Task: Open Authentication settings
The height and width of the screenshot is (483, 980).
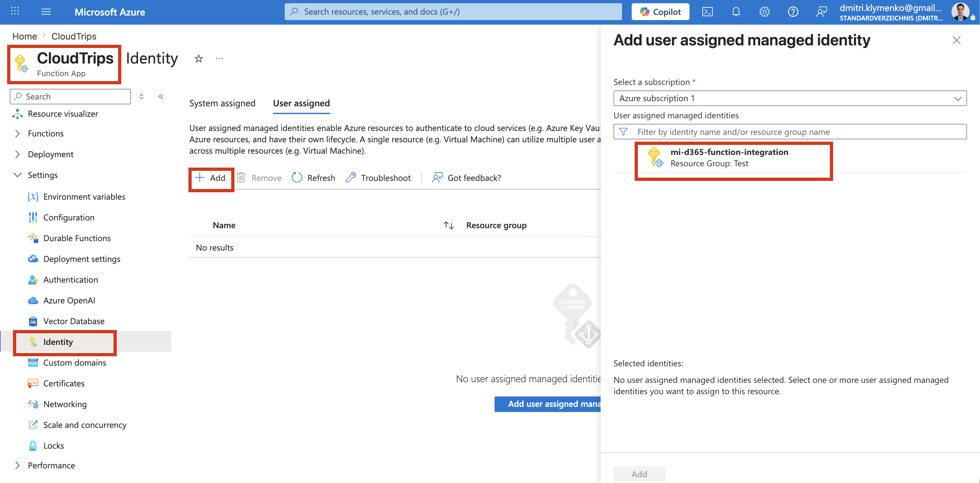Action: pos(63,279)
